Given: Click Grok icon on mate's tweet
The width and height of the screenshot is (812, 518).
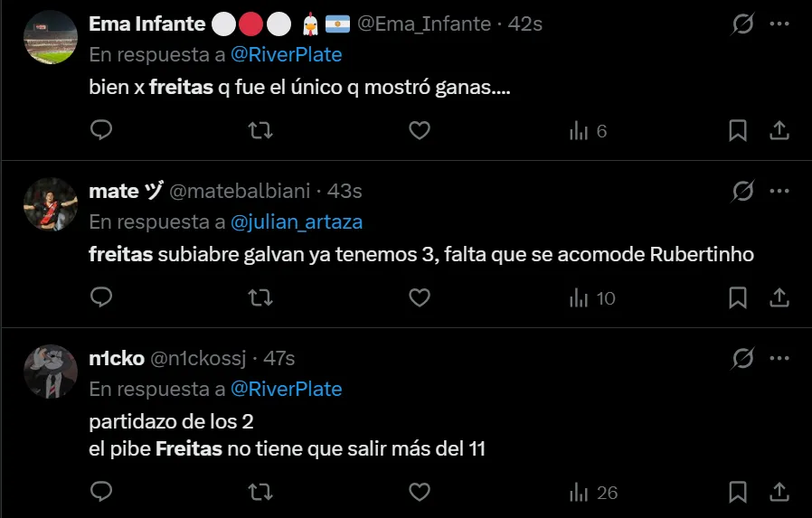Looking at the screenshot, I should (x=742, y=192).
